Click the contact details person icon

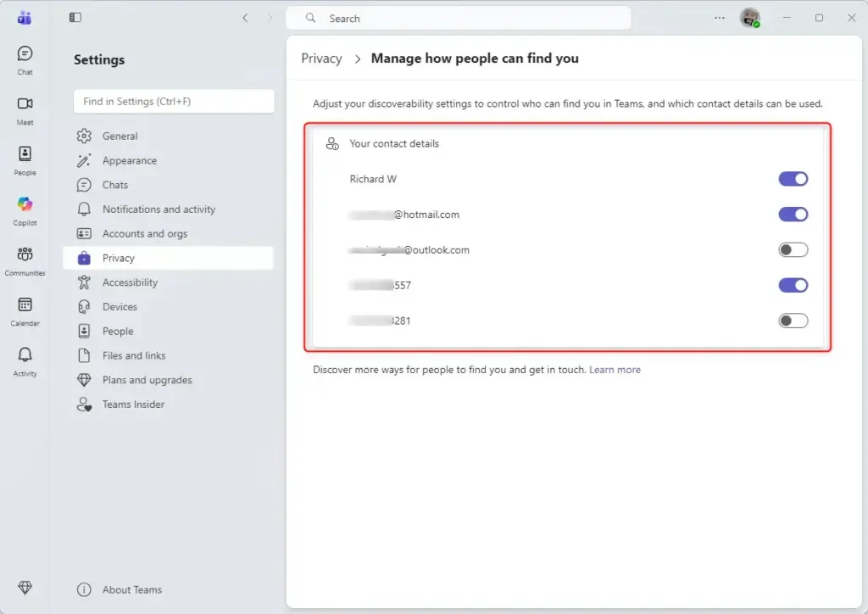332,144
